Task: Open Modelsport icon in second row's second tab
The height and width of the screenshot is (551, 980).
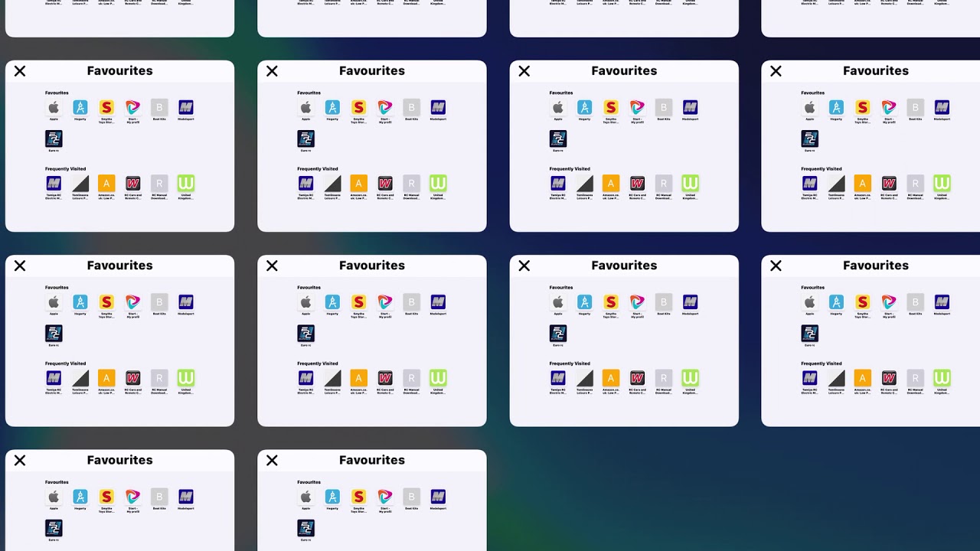Action: [438, 107]
